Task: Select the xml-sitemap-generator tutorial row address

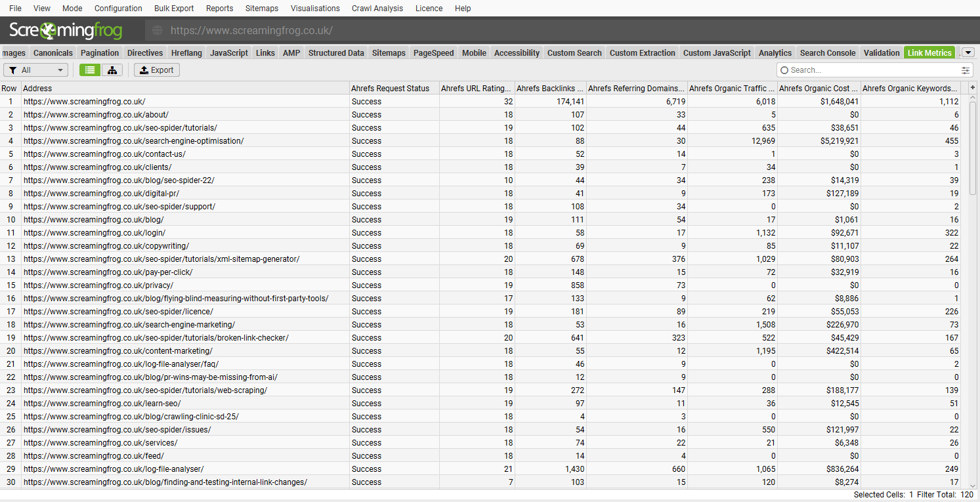Action: click(161, 259)
